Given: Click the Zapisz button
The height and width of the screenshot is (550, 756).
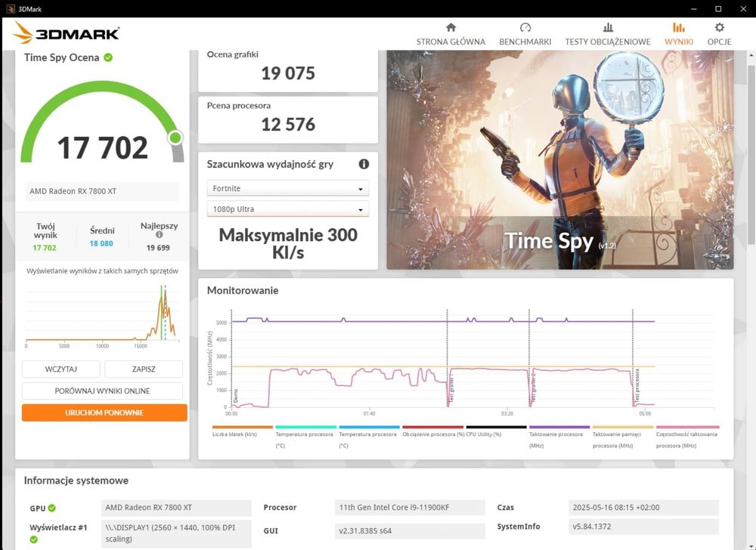Looking at the screenshot, I should coord(144,369).
